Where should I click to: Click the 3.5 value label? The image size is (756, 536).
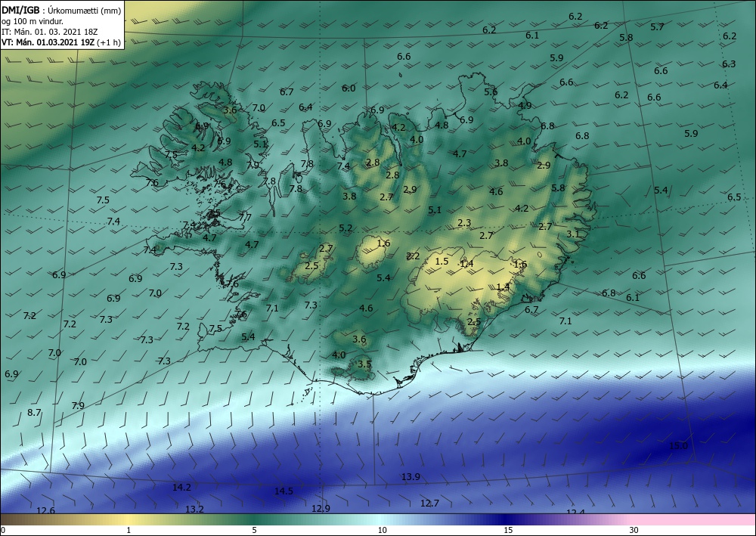(365, 364)
